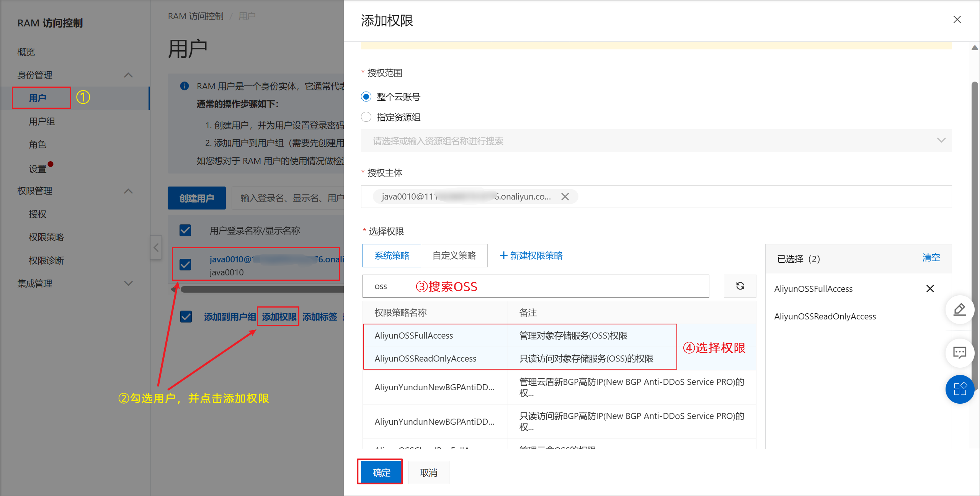This screenshot has height=496, width=980.
Task: Open the user groups menu item
Action: 42,121
